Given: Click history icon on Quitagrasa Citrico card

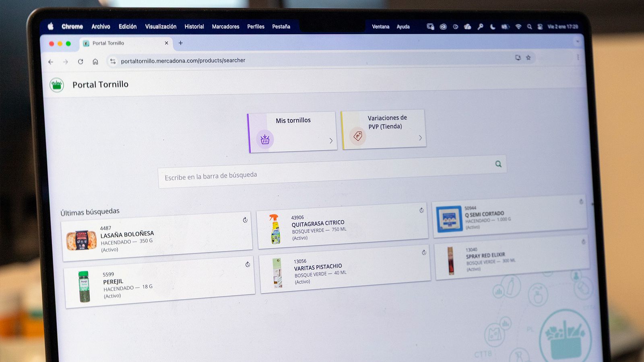Looking at the screenshot, I should [421, 210].
